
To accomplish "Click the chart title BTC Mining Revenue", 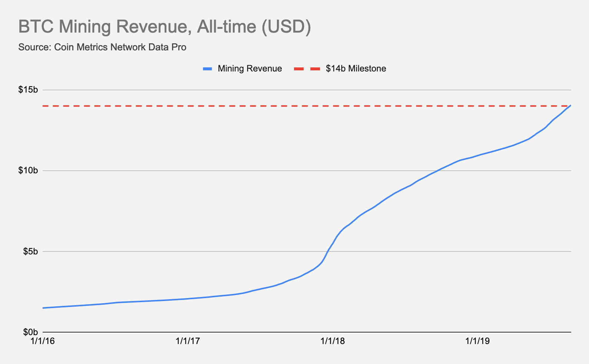I will coord(164,27).
